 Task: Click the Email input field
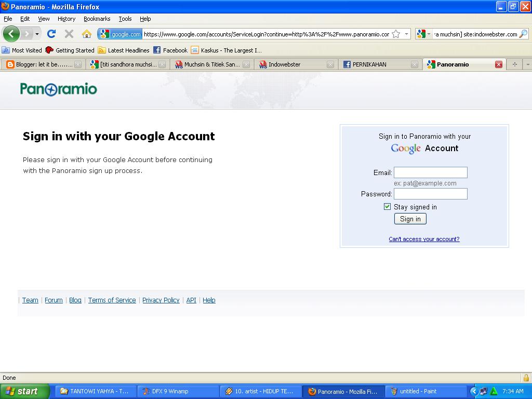pyautogui.click(x=431, y=172)
